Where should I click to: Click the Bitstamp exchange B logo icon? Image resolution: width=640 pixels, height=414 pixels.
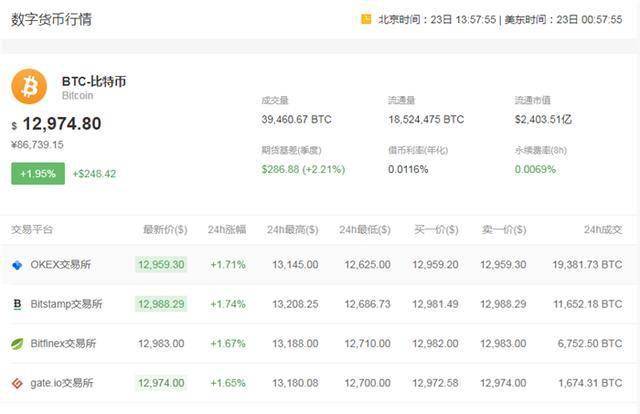coord(17,304)
